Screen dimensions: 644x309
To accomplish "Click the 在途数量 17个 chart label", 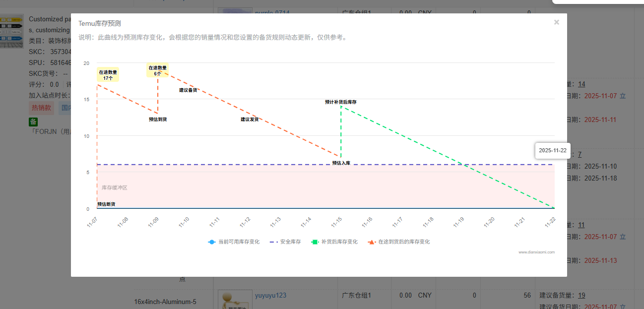I will [108, 75].
